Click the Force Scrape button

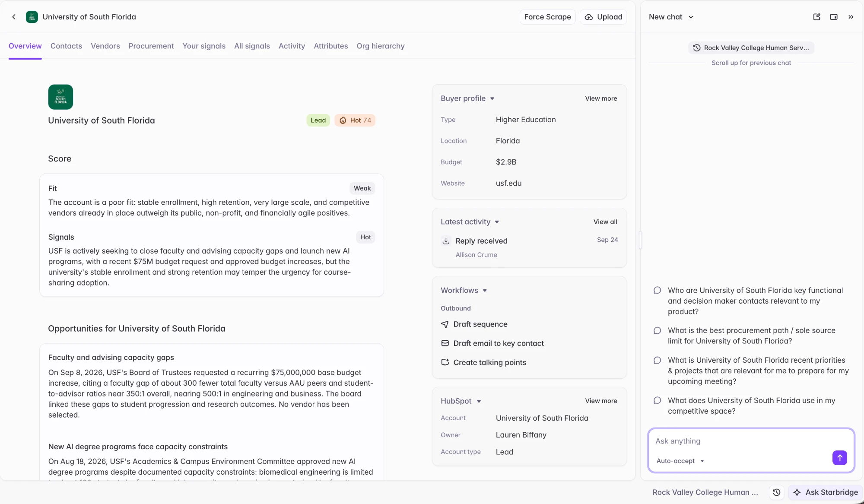547,17
